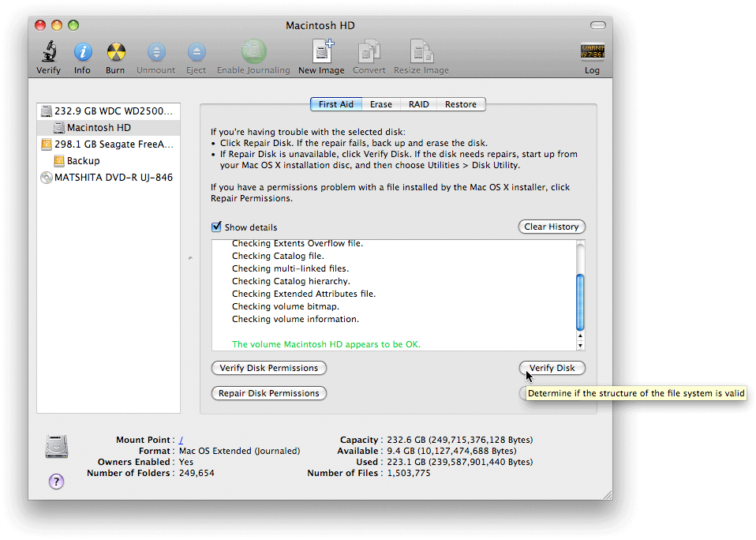Eject the selected disk

[x=196, y=53]
